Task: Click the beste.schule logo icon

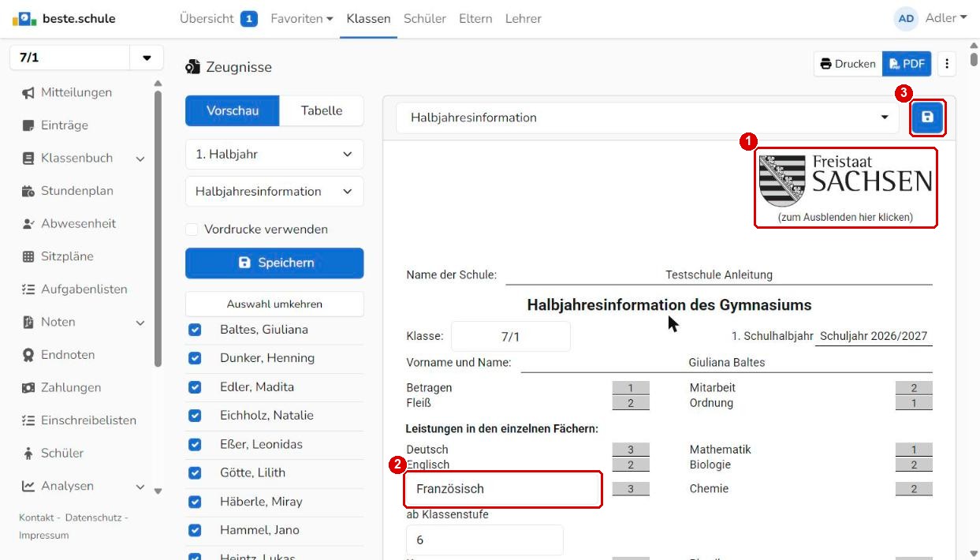Action: tap(24, 18)
